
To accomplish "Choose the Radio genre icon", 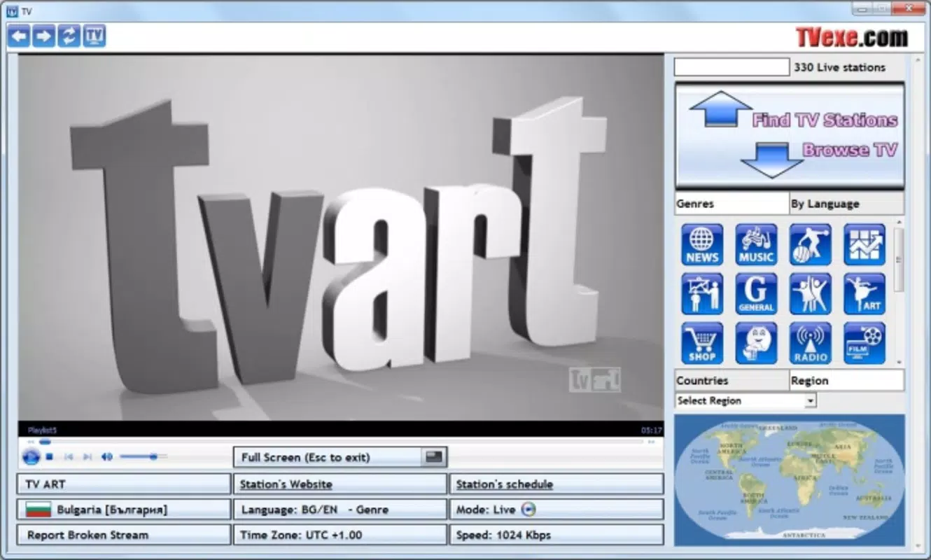I will [811, 343].
